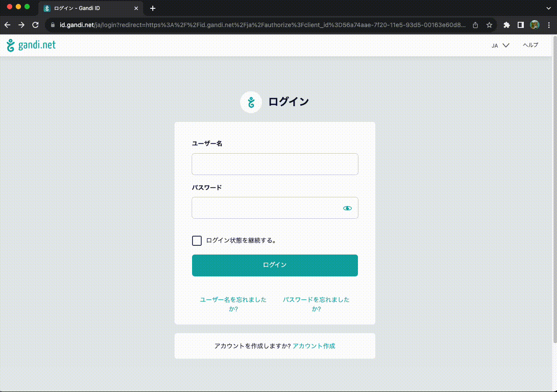Open a new tab with the plus button
This screenshot has height=392, width=557.
[x=153, y=8]
